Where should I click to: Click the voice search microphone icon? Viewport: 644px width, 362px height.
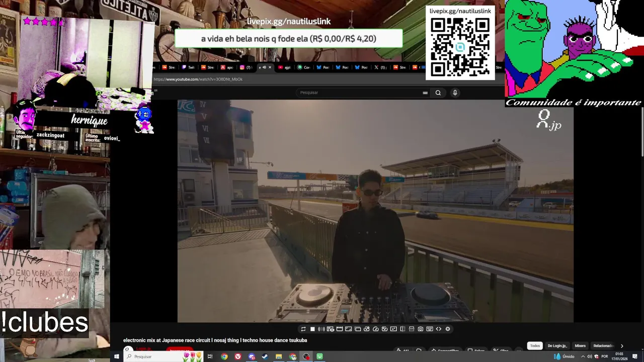455,93
